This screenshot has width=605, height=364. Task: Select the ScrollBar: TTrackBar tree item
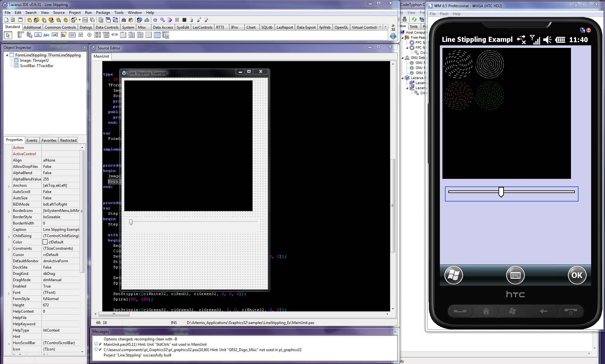click(x=36, y=66)
